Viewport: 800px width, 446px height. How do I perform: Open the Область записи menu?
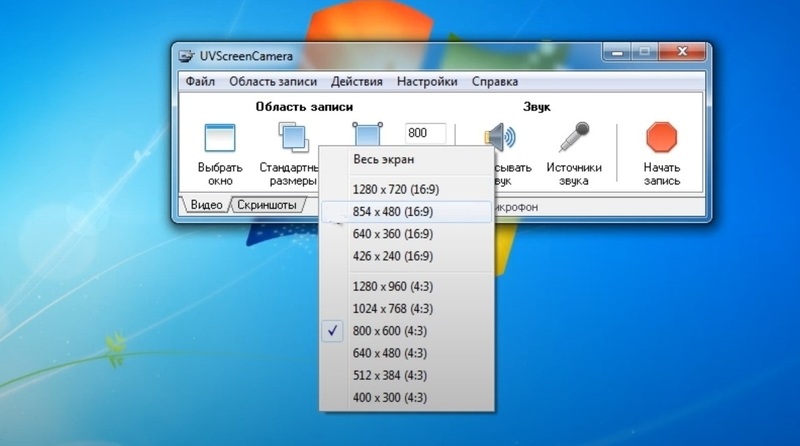(x=273, y=82)
